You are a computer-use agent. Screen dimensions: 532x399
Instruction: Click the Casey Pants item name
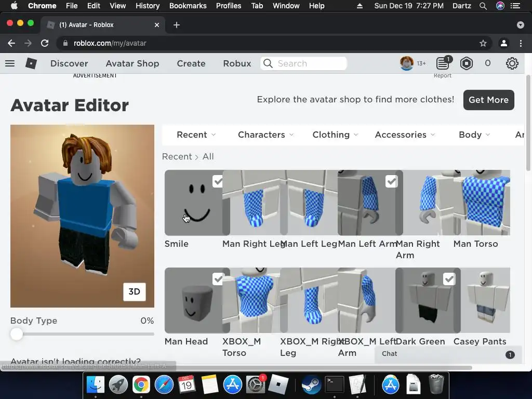[480, 341]
